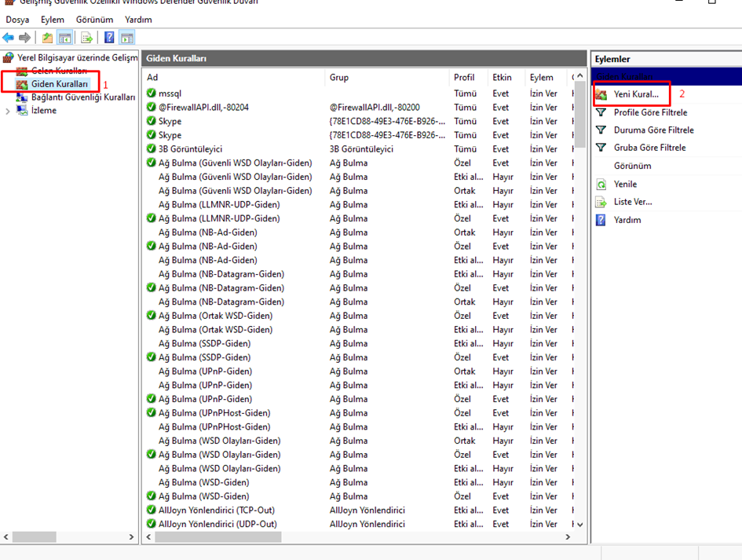Toggle the Show/Hide Console Tree toolbar icon
Viewport: 742px width, 560px height.
coord(65,38)
